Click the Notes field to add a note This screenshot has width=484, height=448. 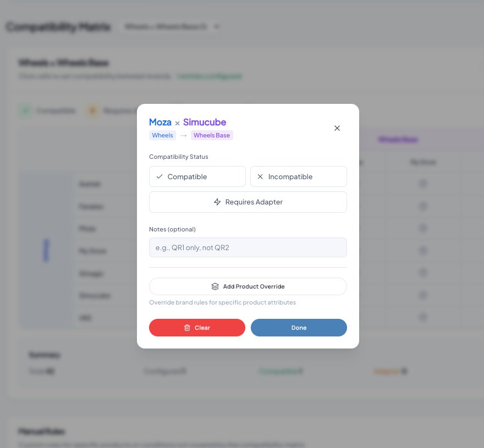(x=248, y=247)
